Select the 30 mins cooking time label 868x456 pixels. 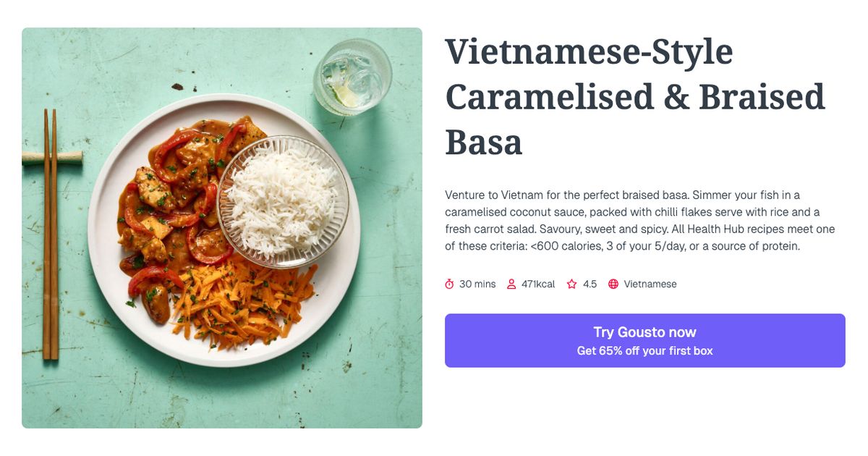pos(476,284)
